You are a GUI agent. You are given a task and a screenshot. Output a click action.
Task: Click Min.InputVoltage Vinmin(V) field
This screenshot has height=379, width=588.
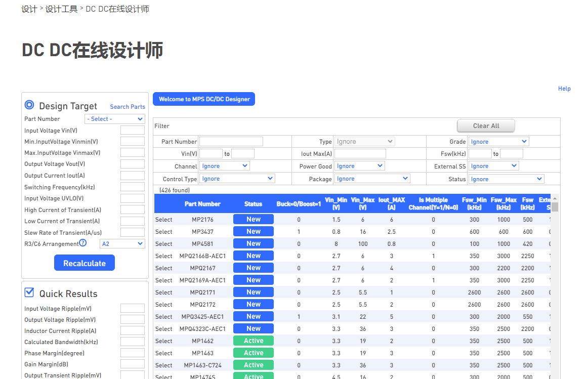pyautogui.click(x=133, y=141)
